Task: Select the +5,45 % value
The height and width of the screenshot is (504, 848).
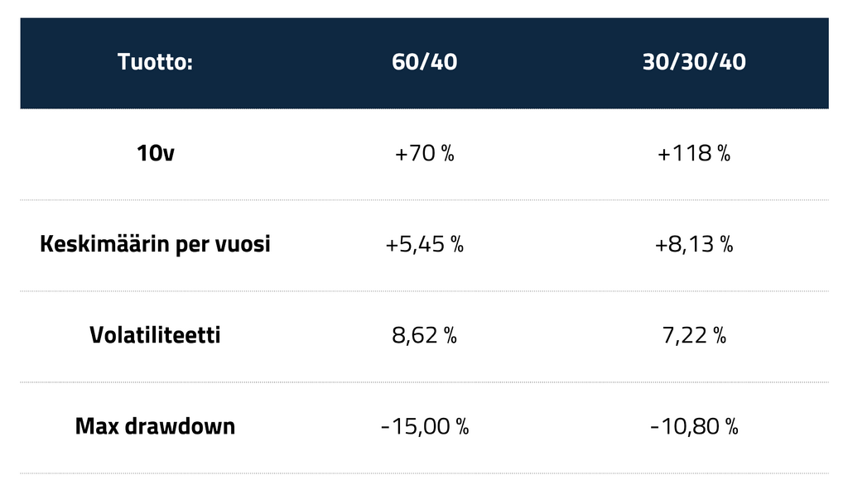Action: [424, 245]
